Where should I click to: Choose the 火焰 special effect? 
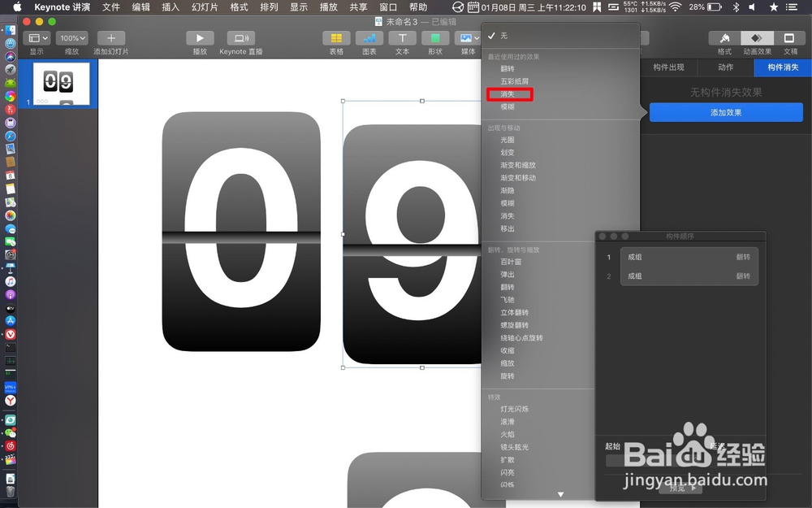pos(508,434)
